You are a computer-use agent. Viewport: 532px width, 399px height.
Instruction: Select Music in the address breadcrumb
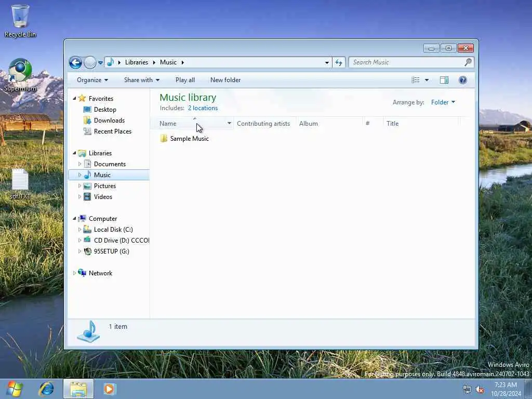(x=168, y=62)
